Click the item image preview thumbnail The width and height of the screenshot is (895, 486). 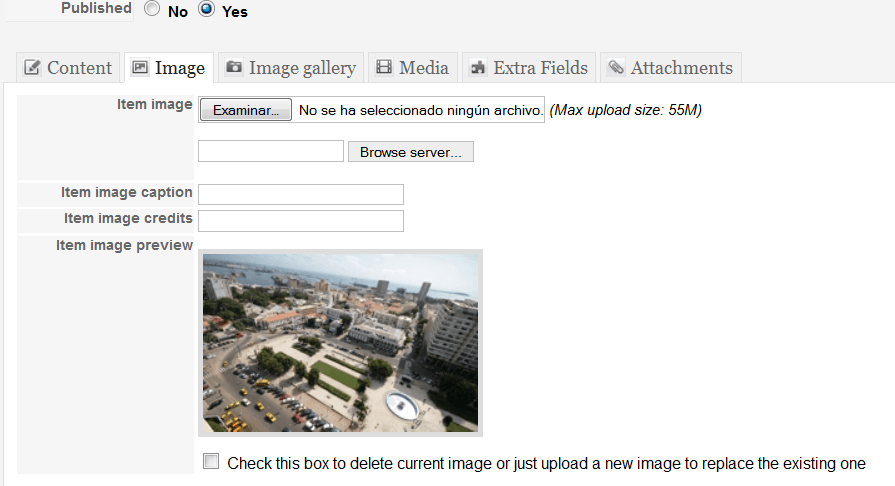point(340,343)
